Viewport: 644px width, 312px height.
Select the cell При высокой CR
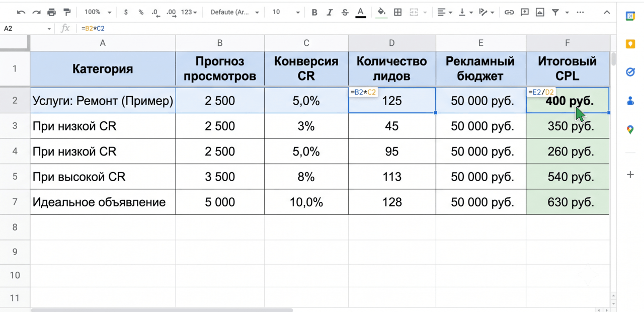pyautogui.click(x=103, y=177)
